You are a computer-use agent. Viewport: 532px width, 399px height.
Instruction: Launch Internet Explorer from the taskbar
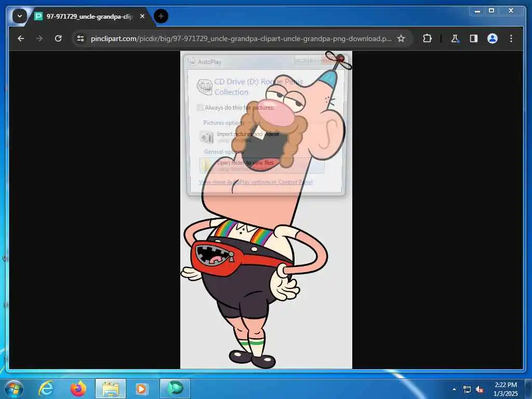pyautogui.click(x=46, y=389)
